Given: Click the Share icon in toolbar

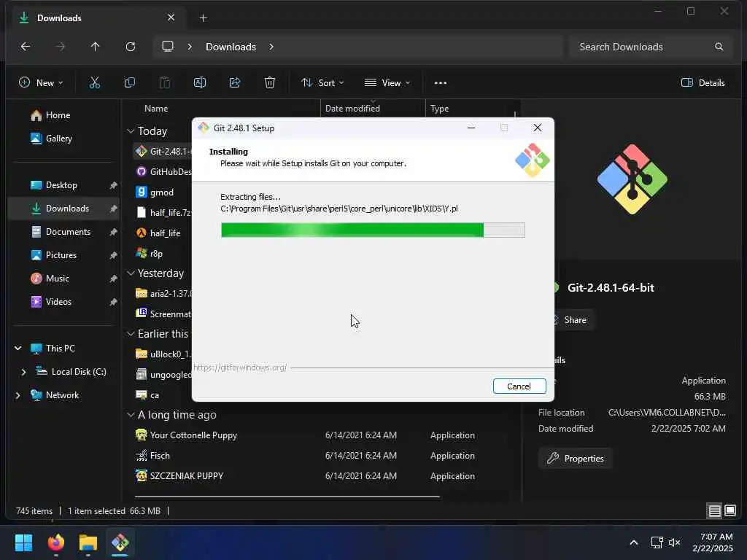Looking at the screenshot, I should click(x=235, y=83).
